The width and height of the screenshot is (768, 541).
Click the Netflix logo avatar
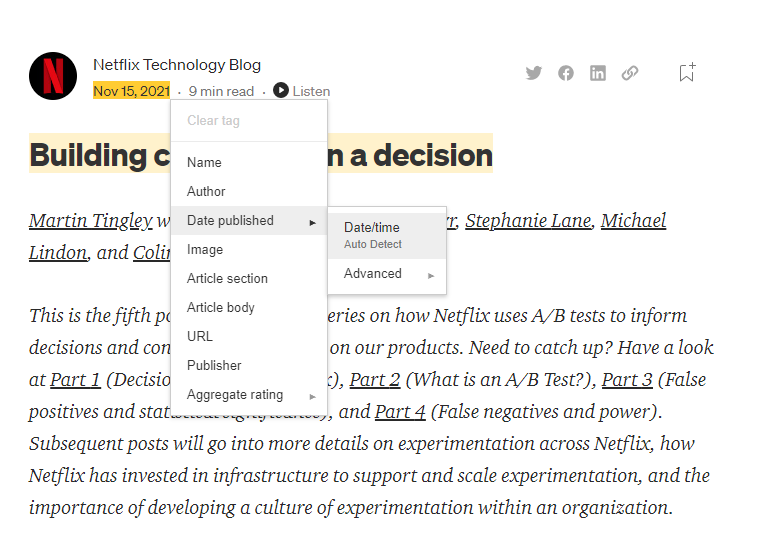click(x=53, y=76)
